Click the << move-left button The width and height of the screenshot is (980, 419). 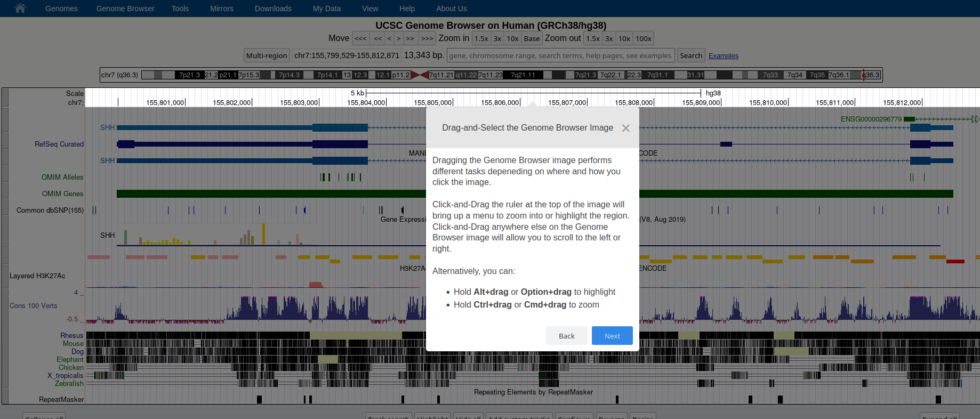coord(377,38)
